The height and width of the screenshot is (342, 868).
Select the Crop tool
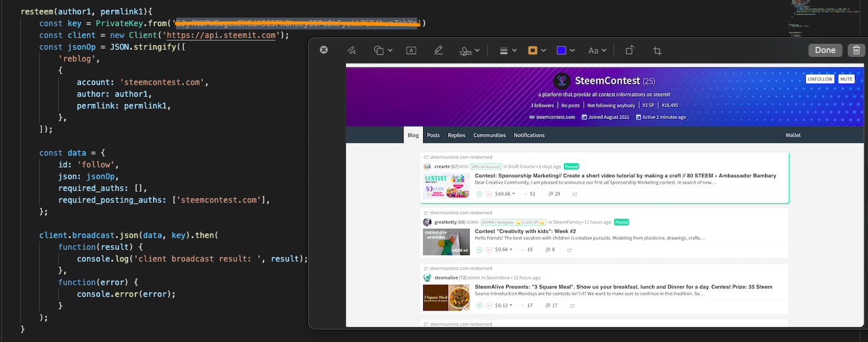[x=657, y=50]
